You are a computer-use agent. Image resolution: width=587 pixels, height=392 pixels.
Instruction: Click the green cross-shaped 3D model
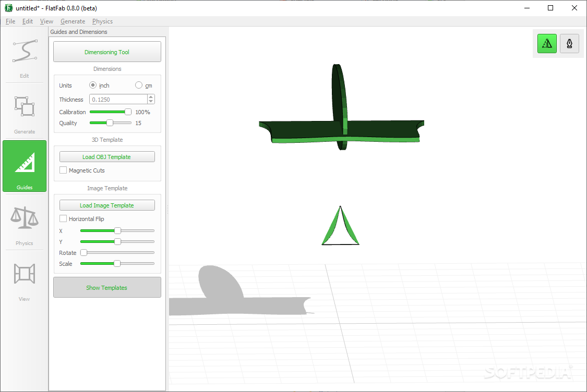[x=341, y=130]
